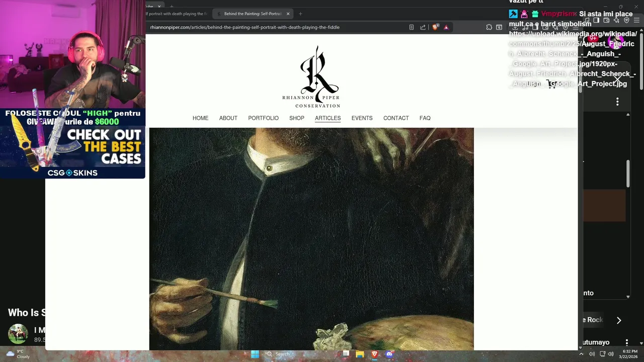644x362 pixels.
Task: Open the 9+ notifications badge
Action: point(593,39)
